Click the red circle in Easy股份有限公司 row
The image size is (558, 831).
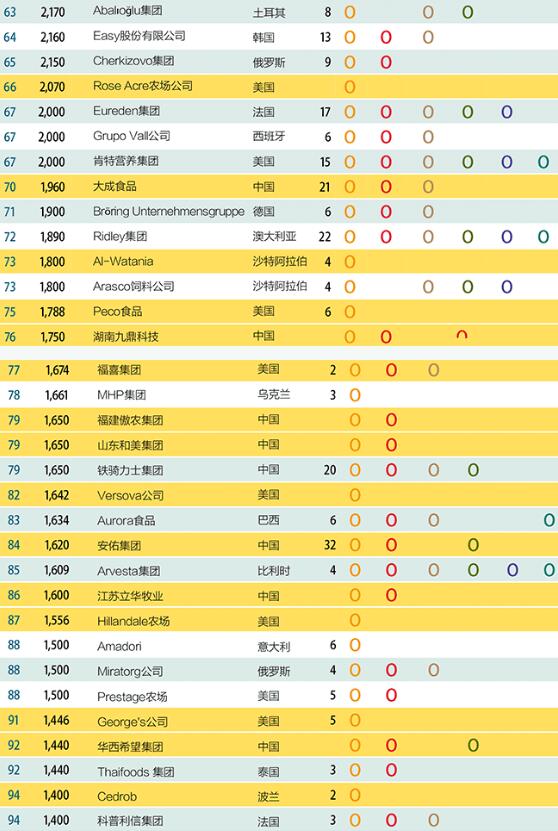pyautogui.click(x=386, y=37)
